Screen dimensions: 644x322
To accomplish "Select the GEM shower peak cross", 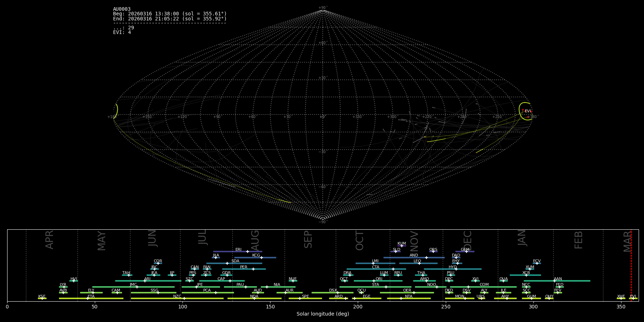I will click(x=466, y=252).
